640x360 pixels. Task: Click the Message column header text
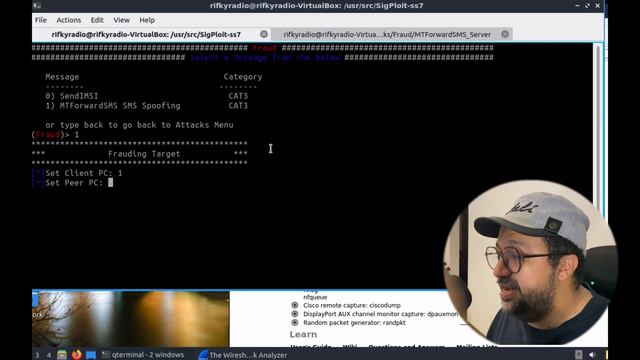(62, 77)
